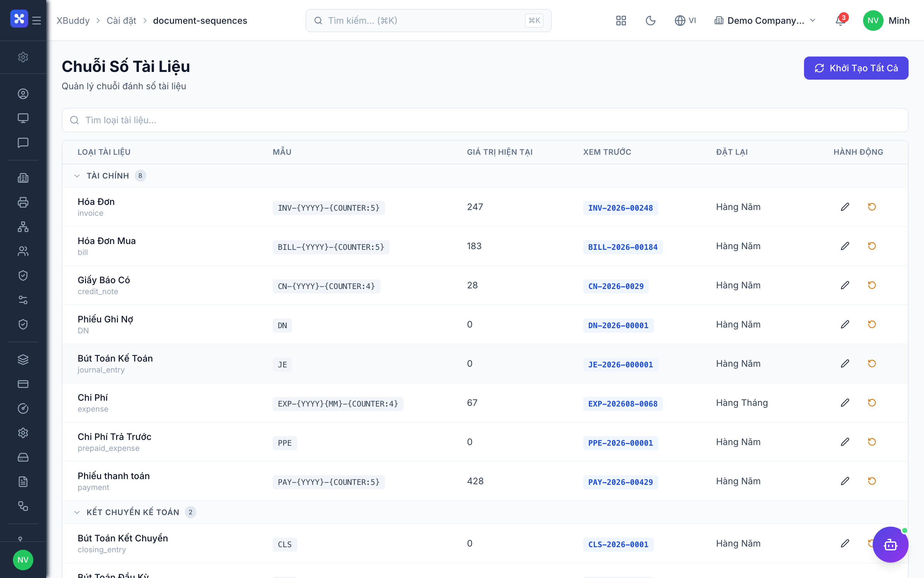Open the org chart sidebar icon
The height and width of the screenshot is (578, 924).
click(x=23, y=227)
